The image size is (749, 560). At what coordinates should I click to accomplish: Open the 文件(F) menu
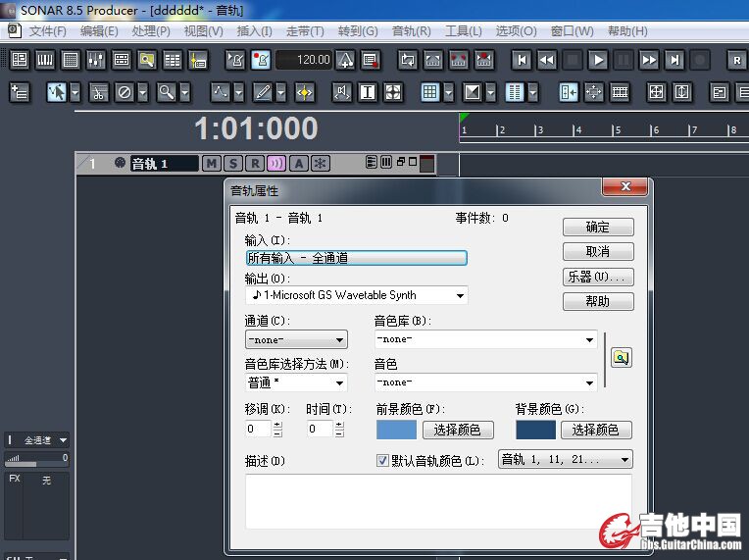point(48,31)
